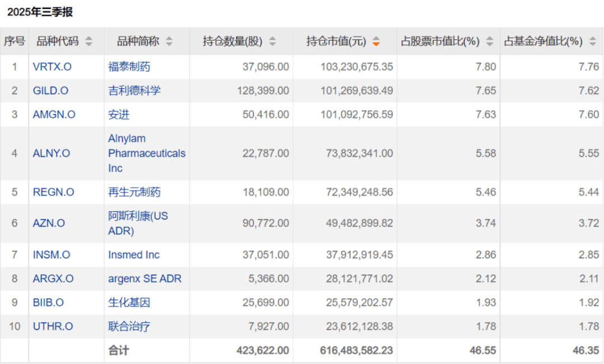Sort by 占基金净值比(%) column arrows
This screenshot has height=364, width=604.
click(593, 41)
